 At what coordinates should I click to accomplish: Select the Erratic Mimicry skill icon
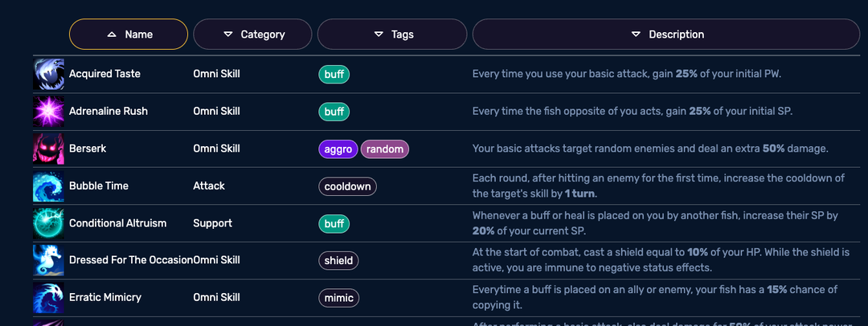48,298
